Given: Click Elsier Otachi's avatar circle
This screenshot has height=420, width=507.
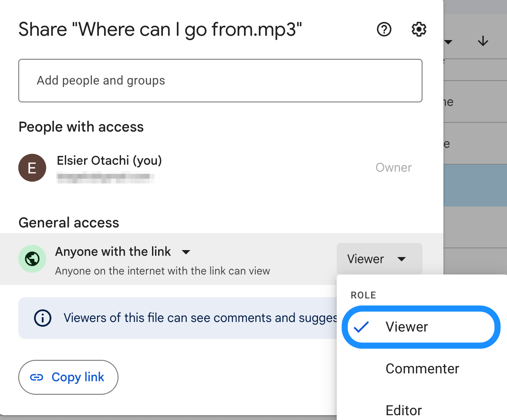Looking at the screenshot, I should [x=32, y=168].
